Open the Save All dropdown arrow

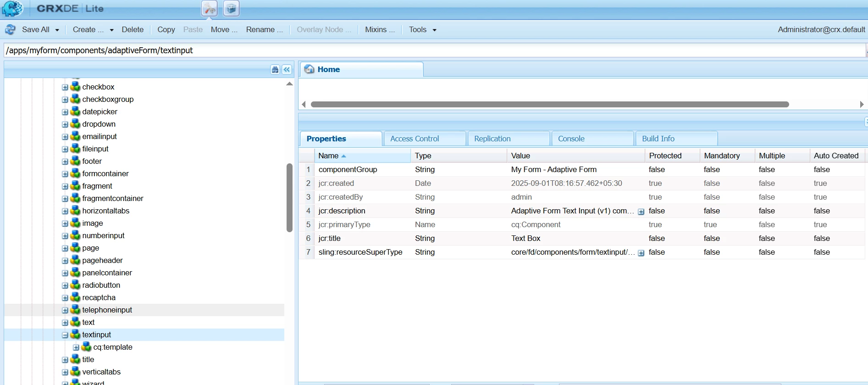click(x=57, y=30)
